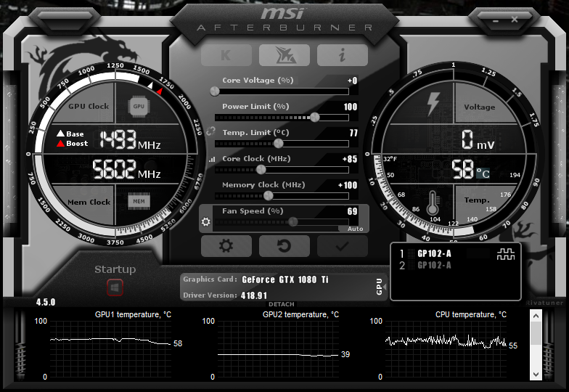Open Afterburner settings gear button

click(226, 246)
